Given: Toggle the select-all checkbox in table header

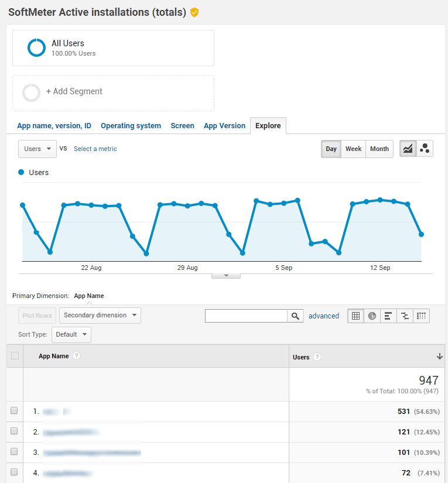Looking at the screenshot, I should (15, 356).
